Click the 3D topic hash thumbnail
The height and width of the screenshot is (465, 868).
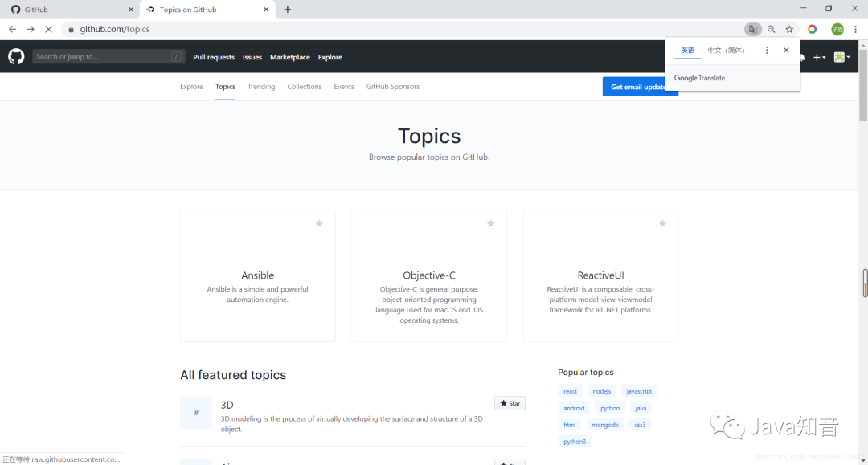[x=196, y=413]
